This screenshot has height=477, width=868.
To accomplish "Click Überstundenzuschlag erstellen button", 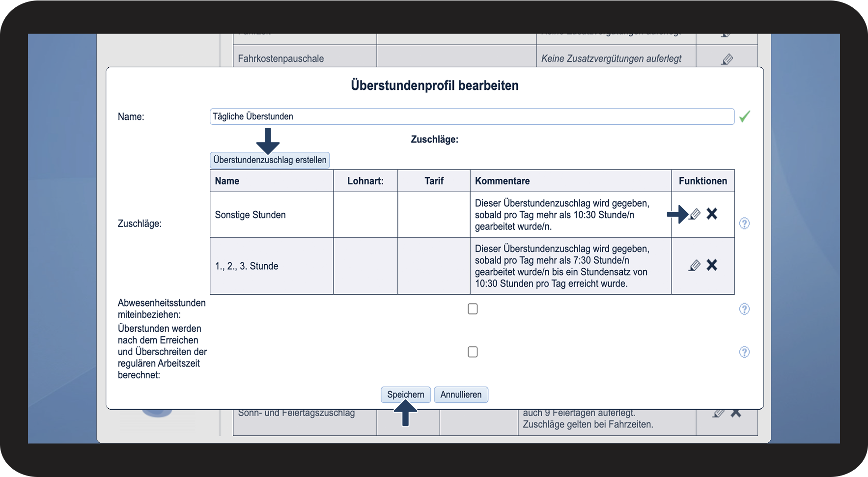I will pyautogui.click(x=270, y=160).
